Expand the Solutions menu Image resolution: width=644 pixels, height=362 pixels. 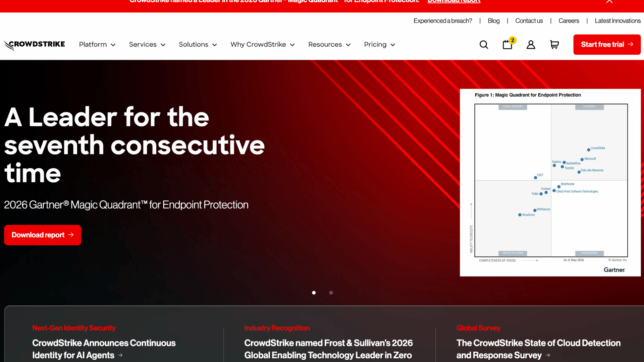[198, 45]
